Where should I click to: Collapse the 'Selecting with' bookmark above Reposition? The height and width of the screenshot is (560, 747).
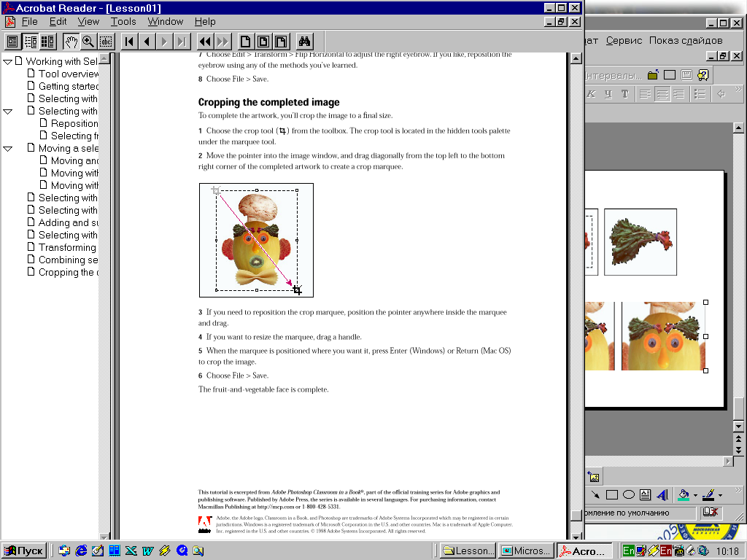7,112
